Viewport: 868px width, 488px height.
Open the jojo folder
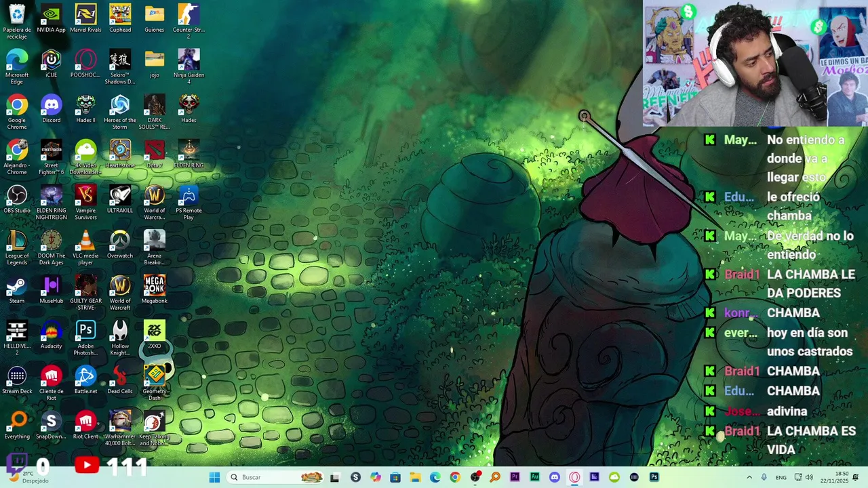(155, 64)
